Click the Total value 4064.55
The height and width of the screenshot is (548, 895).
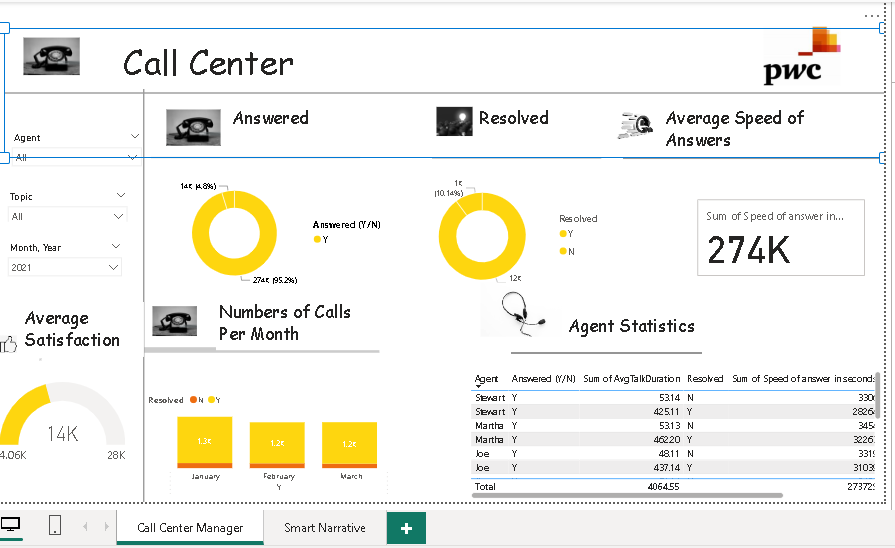(663, 487)
